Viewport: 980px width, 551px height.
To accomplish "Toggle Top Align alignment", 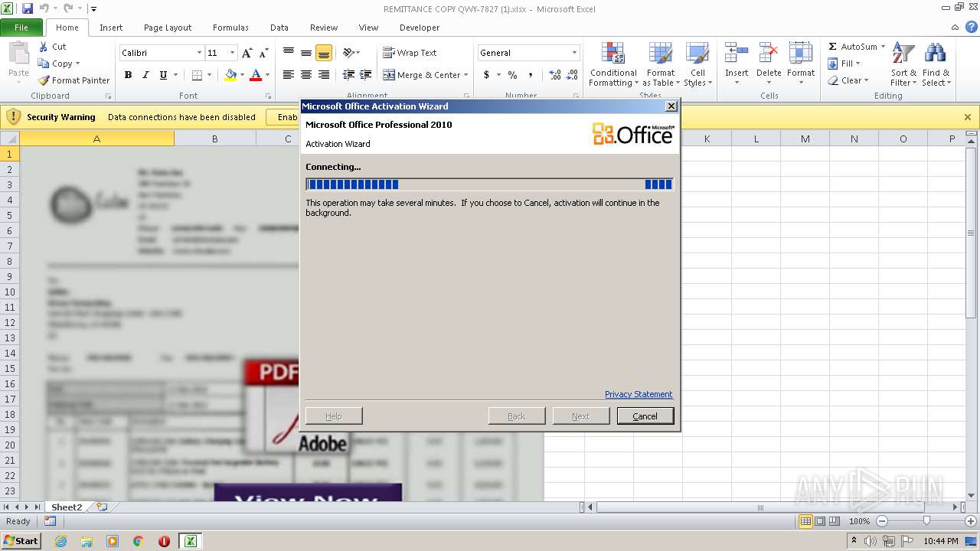I will click(289, 53).
